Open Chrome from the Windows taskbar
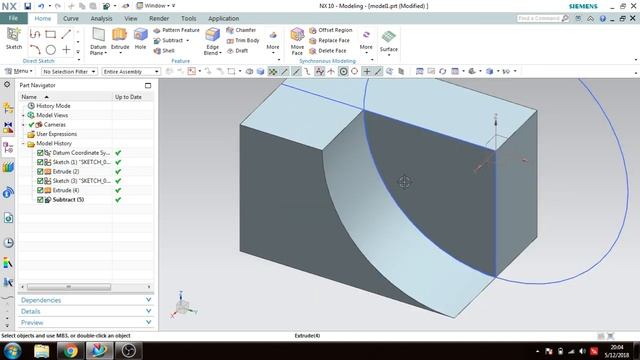This screenshot has width=640, height=360. pos(70,351)
